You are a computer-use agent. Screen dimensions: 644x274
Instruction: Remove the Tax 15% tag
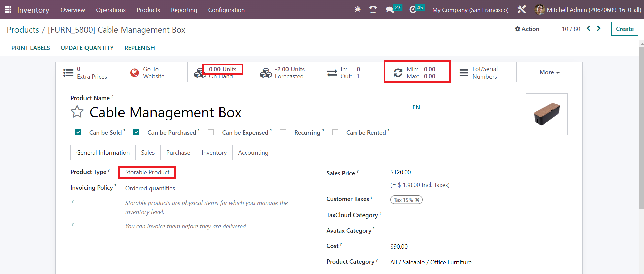(417, 200)
